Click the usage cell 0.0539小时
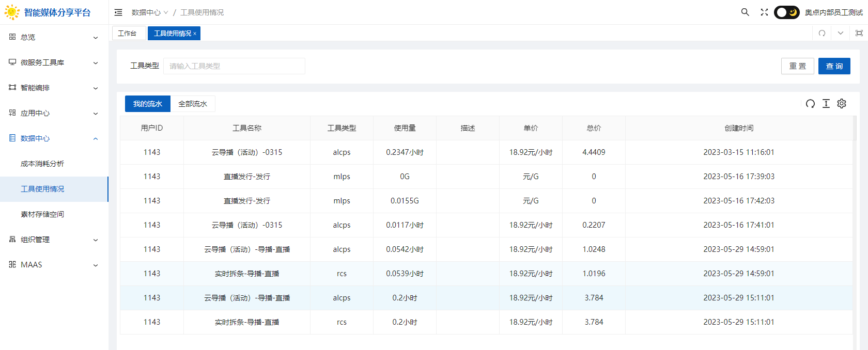The height and width of the screenshot is (350, 868). (405, 274)
